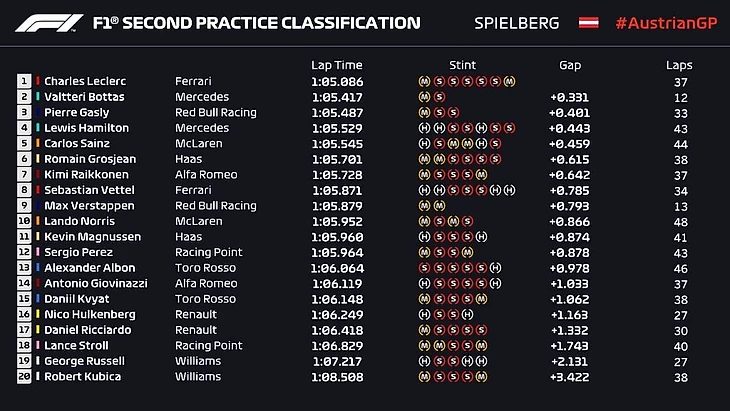
Task: Click the Gap column header
Action: (x=570, y=65)
